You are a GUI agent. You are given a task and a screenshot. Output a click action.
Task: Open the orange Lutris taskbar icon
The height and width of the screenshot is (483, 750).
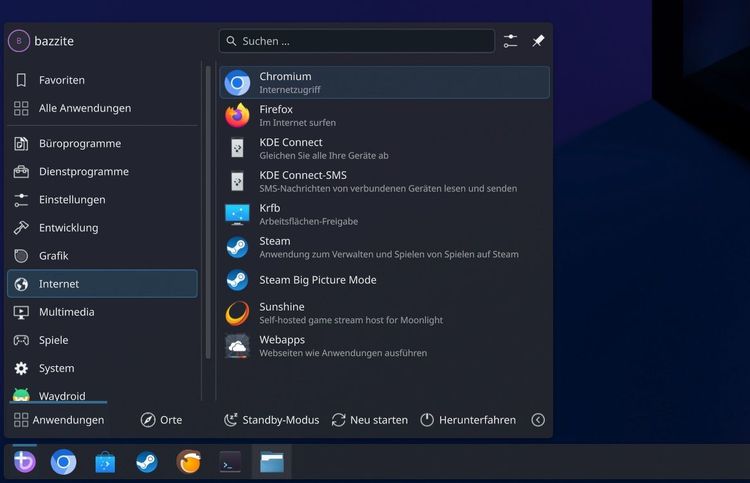(x=188, y=462)
